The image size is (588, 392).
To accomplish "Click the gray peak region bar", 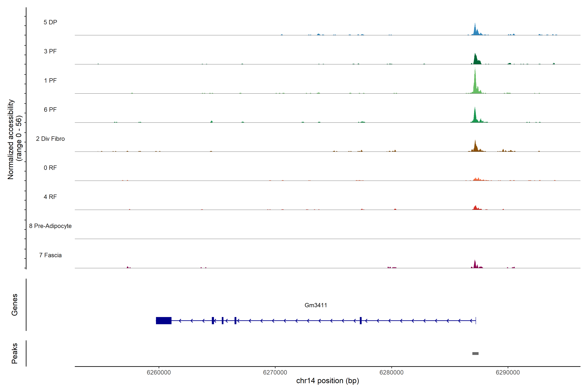I will coord(475,353).
